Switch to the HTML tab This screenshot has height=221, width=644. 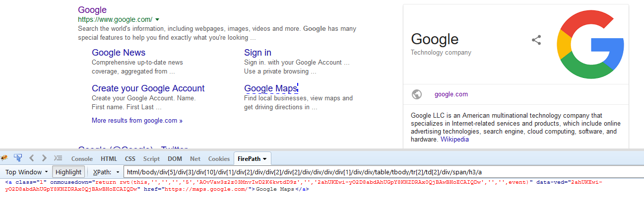(109, 159)
